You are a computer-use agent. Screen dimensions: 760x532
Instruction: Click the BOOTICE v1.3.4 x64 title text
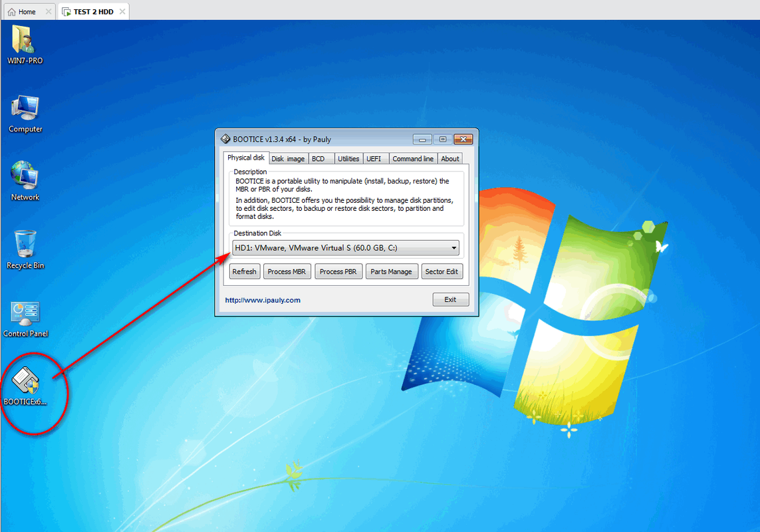pos(282,139)
